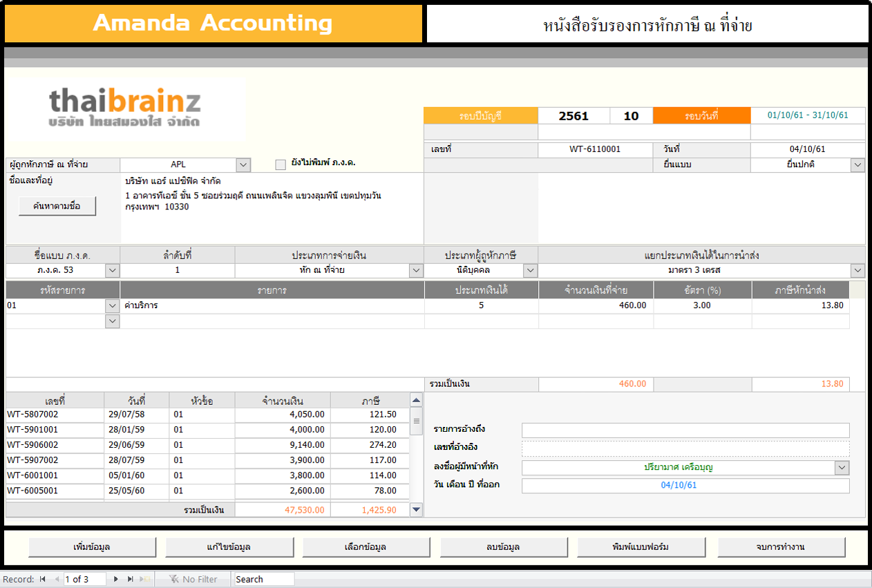Click the Search box in record bar

[263, 579]
